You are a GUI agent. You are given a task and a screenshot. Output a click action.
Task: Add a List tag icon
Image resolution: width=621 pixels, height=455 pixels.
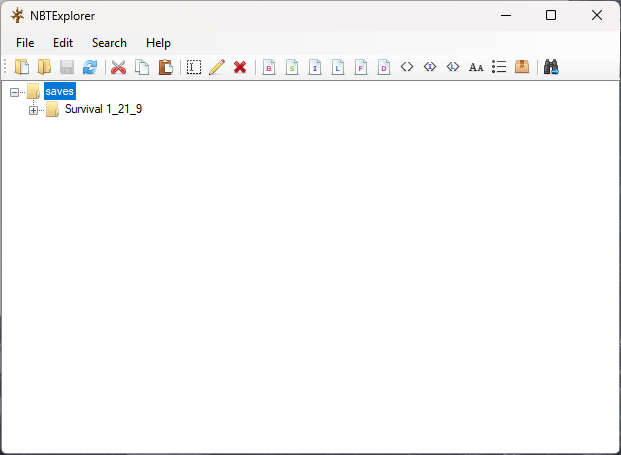pos(499,67)
